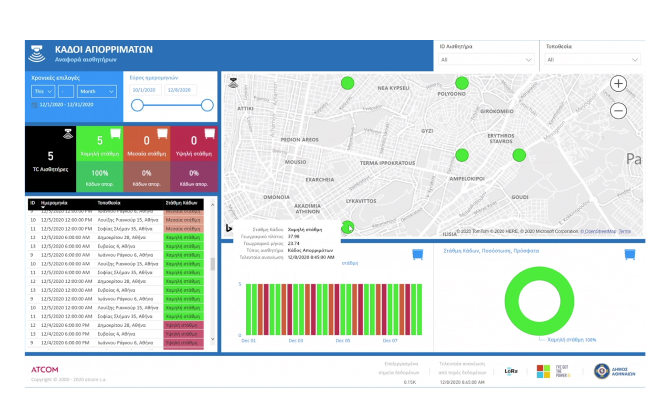Click the table scrollbar up arrow
Image resolution: width=671 pixels, height=420 pixels.
pos(212,205)
